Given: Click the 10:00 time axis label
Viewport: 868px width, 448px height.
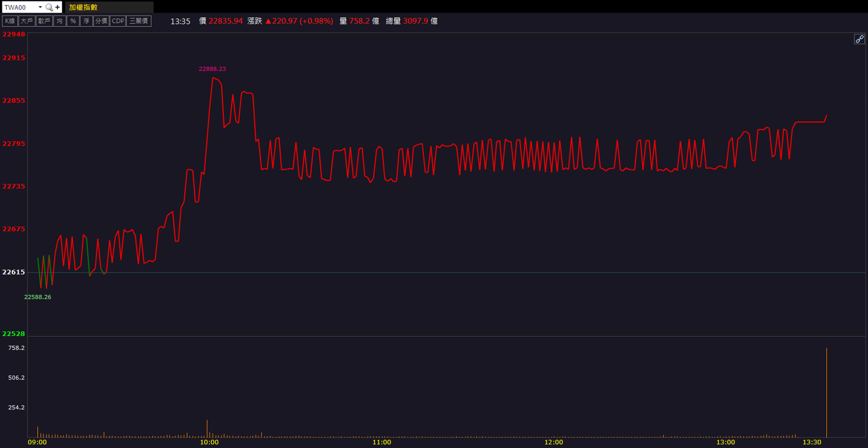Looking at the screenshot, I should [209, 442].
